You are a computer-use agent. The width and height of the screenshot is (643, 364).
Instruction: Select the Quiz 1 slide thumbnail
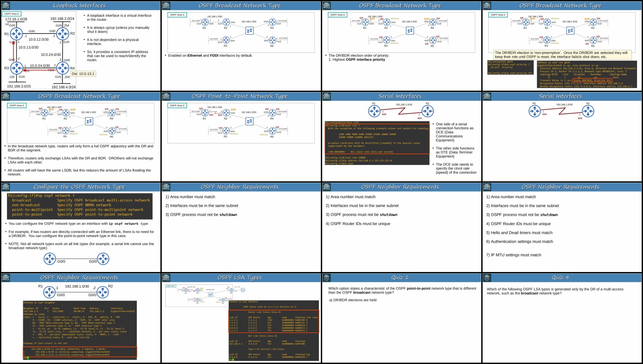tap(402, 318)
